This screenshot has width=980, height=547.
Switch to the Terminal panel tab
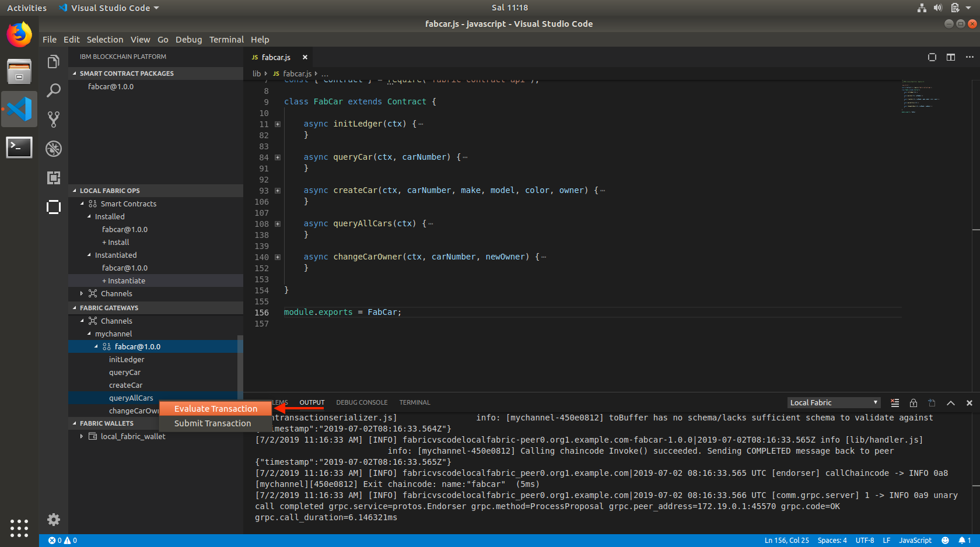(x=415, y=403)
